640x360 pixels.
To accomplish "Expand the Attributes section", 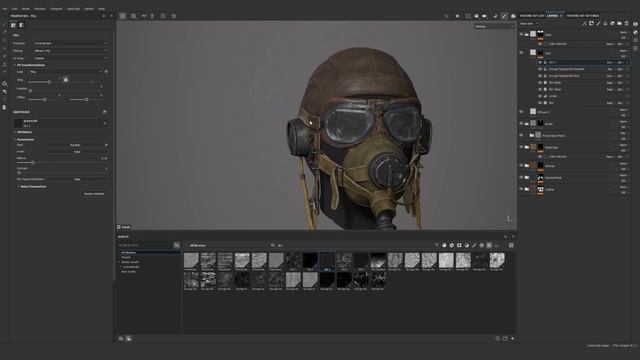I will (23, 132).
